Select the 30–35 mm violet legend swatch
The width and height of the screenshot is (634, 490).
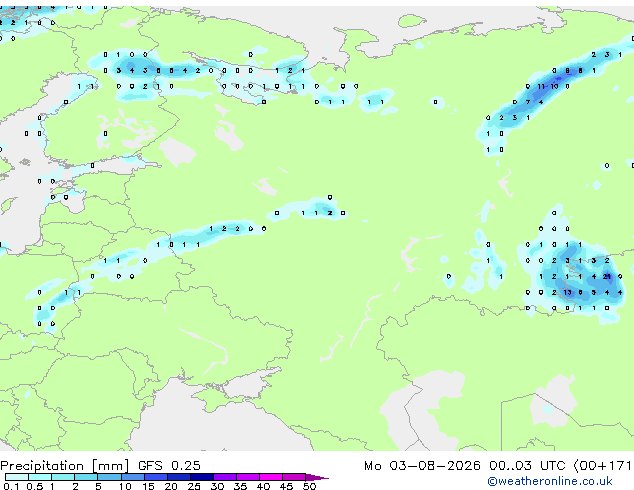pos(225,477)
